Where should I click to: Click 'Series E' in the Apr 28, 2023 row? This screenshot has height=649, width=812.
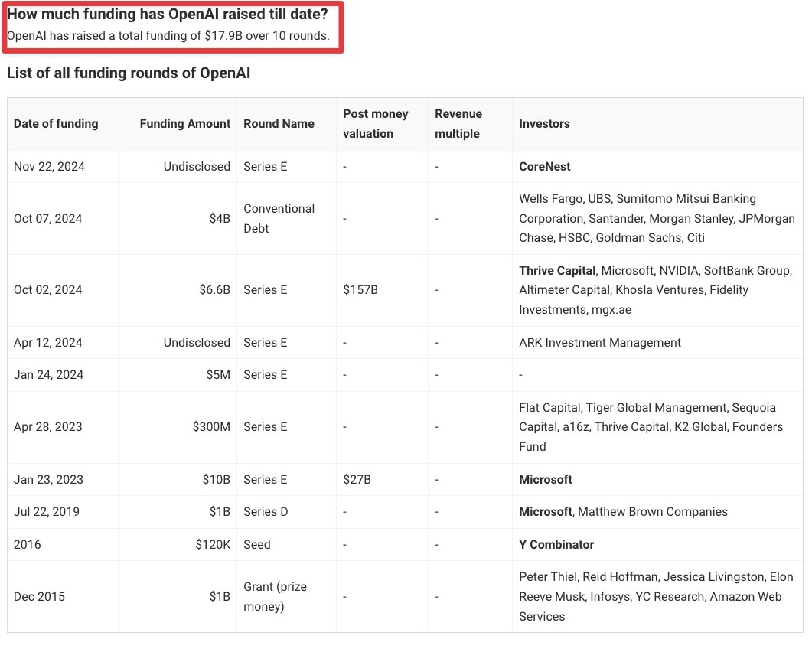[x=265, y=427]
